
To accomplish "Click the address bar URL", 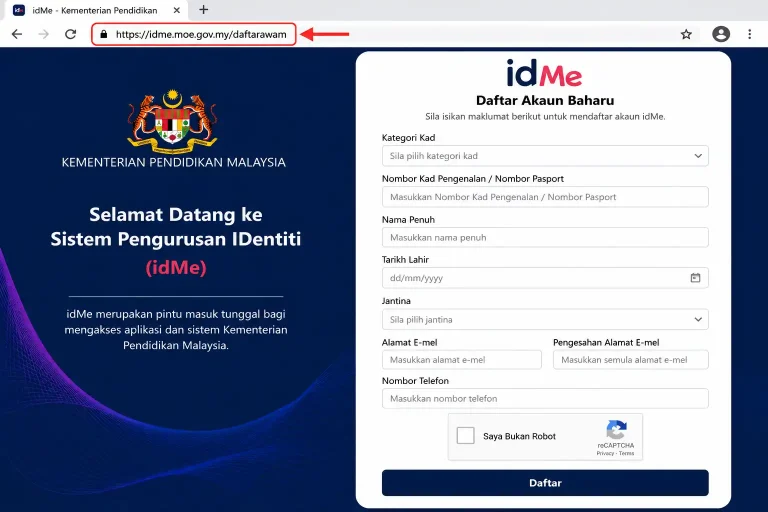I will point(201,34).
